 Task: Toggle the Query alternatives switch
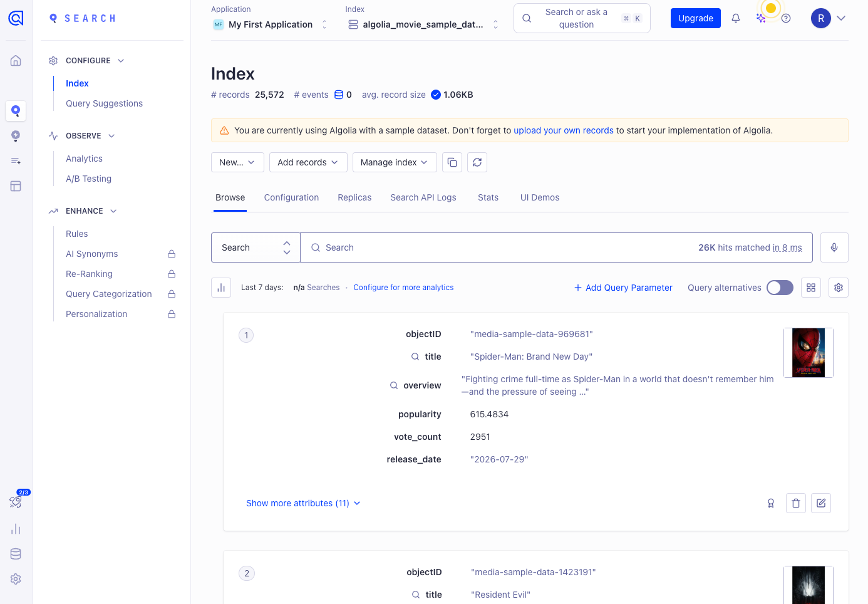click(780, 288)
